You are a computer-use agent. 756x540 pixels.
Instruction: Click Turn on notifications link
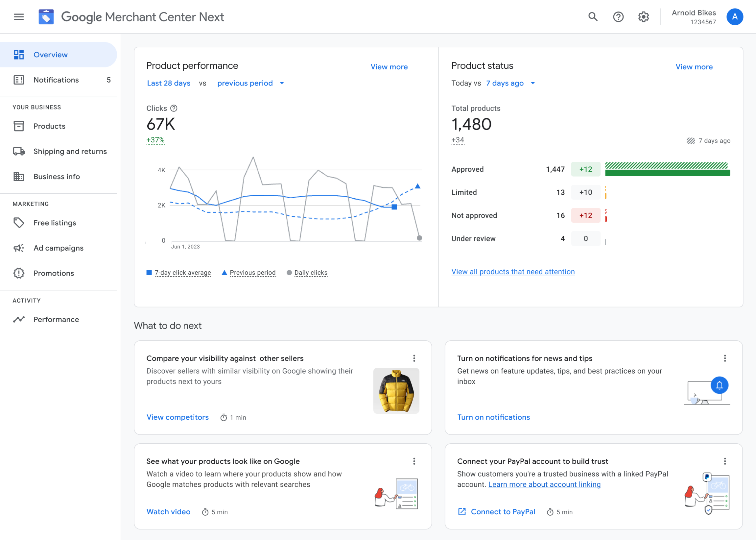[493, 417]
